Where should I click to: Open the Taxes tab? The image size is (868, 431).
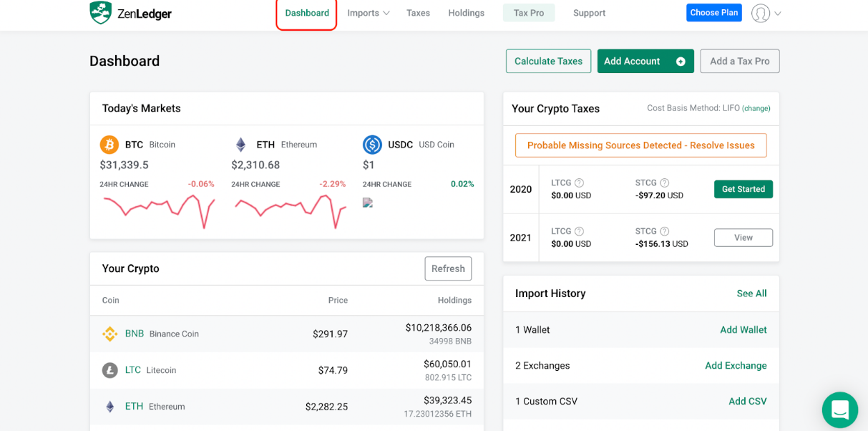tap(418, 13)
